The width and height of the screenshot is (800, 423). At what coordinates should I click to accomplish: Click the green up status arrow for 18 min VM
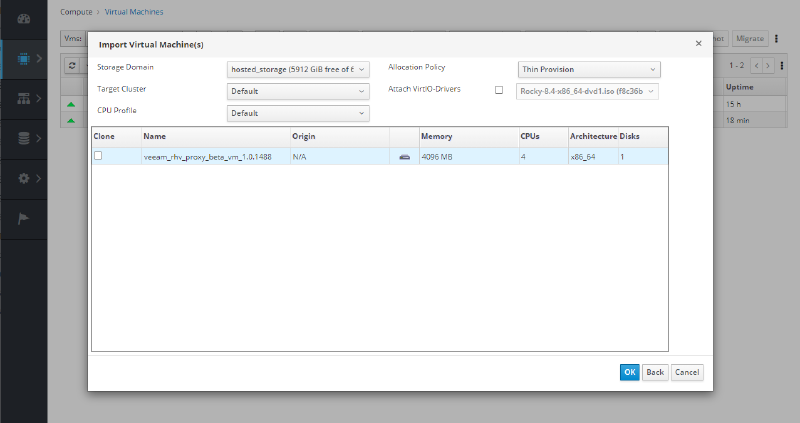click(x=71, y=120)
